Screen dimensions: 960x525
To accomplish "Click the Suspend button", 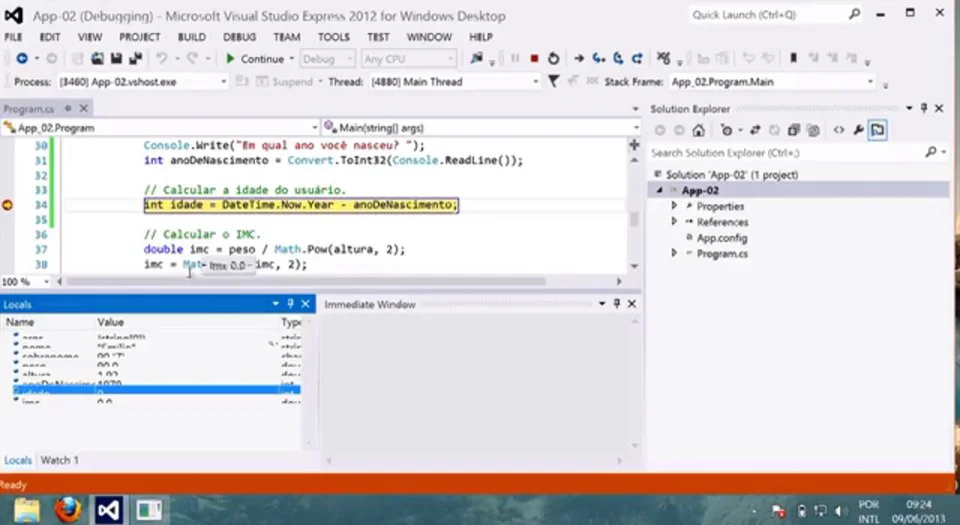I will tap(285, 81).
